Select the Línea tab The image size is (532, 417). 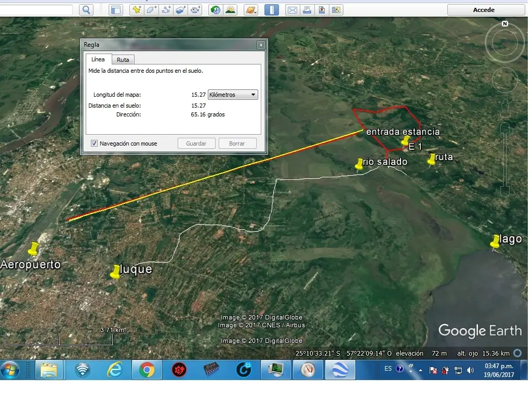(x=98, y=59)
